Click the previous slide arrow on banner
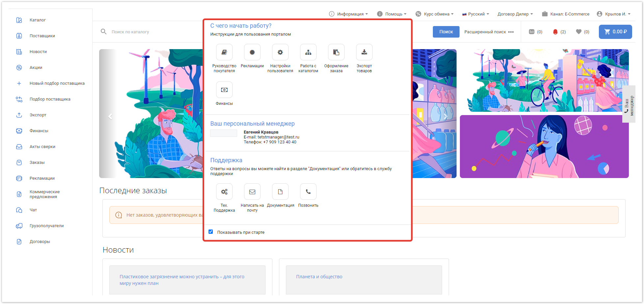This screenshot has width=644, height=304. tap(110, 116)
